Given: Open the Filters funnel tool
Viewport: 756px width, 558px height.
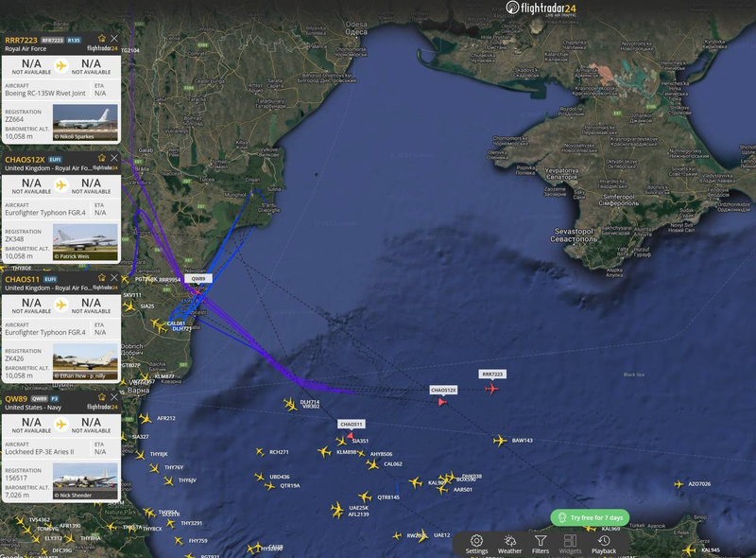Looking at the screenshot, I should click(x=541, y=545).
